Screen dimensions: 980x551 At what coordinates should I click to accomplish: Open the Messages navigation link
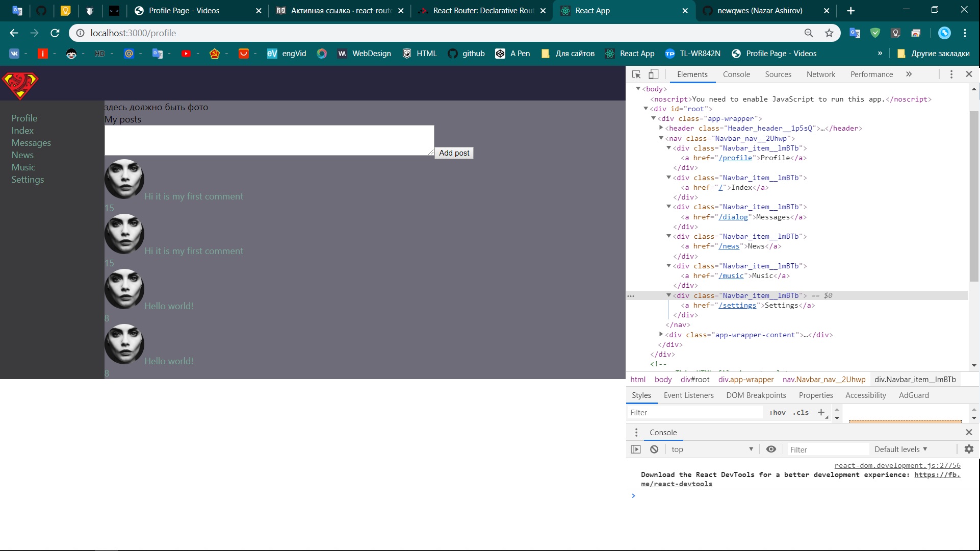[31, 143]
